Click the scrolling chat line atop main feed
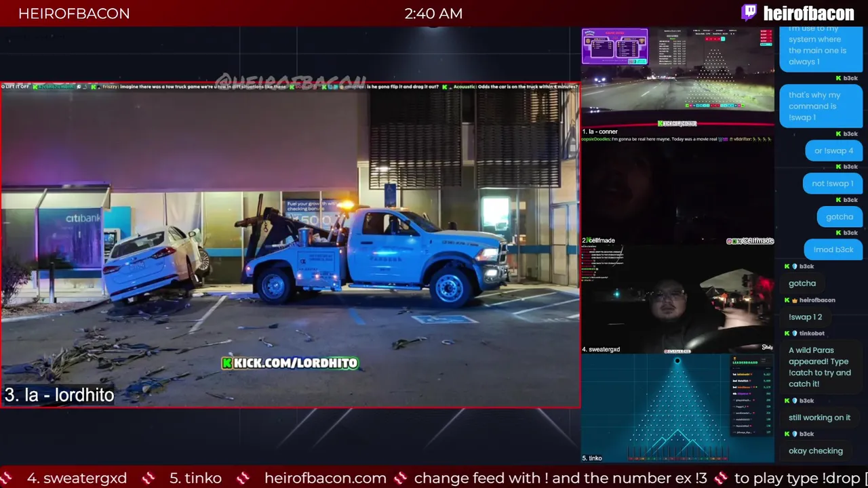The height and width of the screenshot is (488, 868). 290,87
